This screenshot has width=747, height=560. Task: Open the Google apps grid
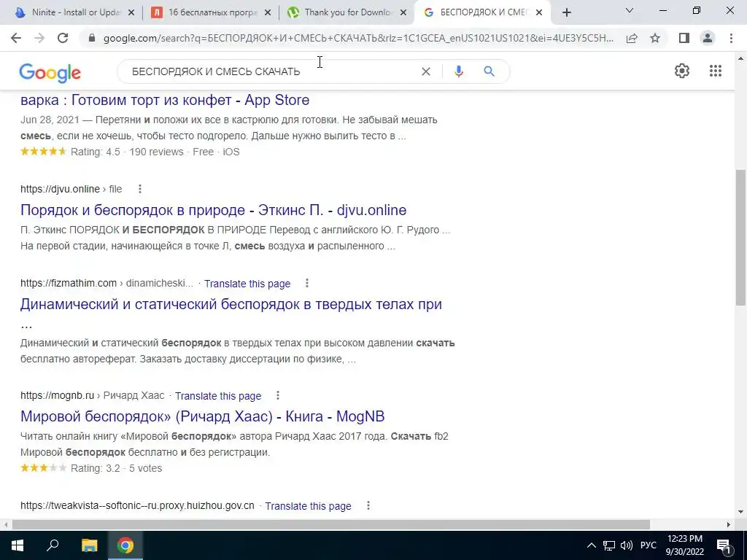715,71
